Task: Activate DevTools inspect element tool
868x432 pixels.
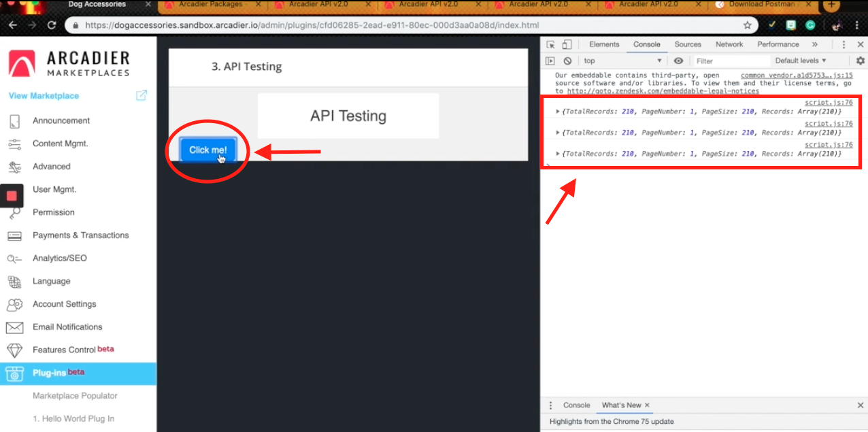Action: (x=551, y=44)
